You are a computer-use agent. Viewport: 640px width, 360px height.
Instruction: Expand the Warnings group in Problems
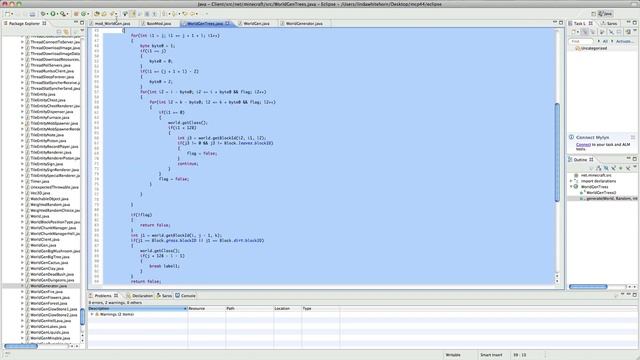92,314
